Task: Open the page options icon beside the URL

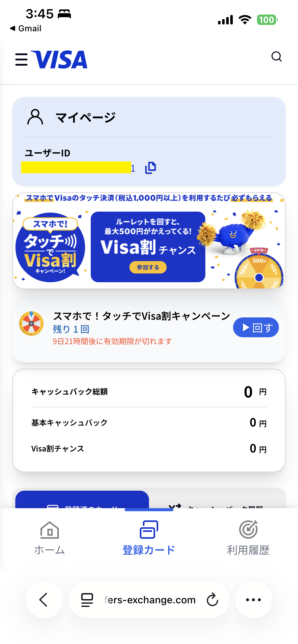Action: 87,600
